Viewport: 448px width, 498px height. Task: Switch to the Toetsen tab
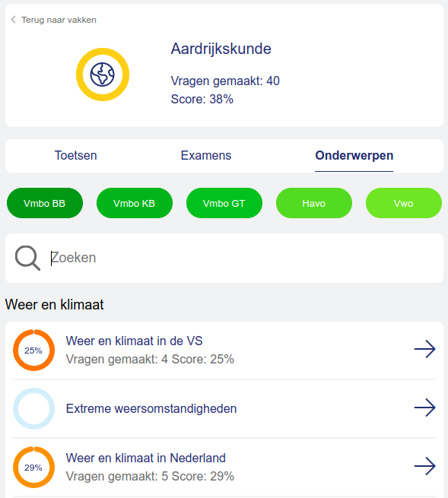(75, 156)
